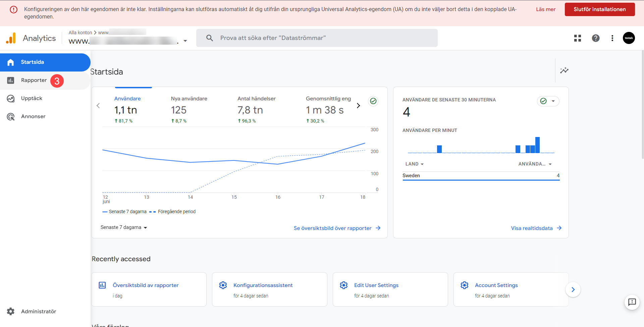The height and width of the screenshot is (327, 644).
Task: Open the three-dot more options menu
Action: [612, 38]
